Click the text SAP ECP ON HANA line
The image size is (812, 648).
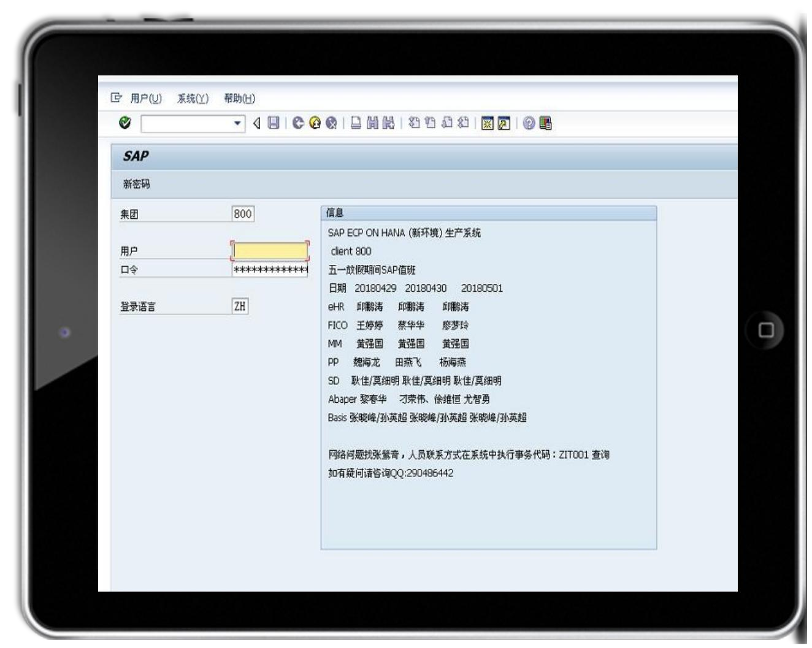(404, 233)
